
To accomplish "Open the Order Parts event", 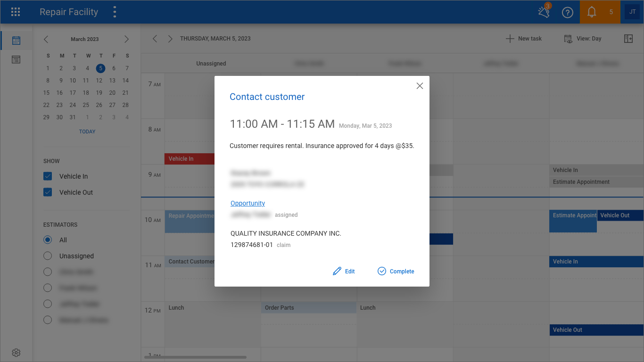I will (309, 308).
